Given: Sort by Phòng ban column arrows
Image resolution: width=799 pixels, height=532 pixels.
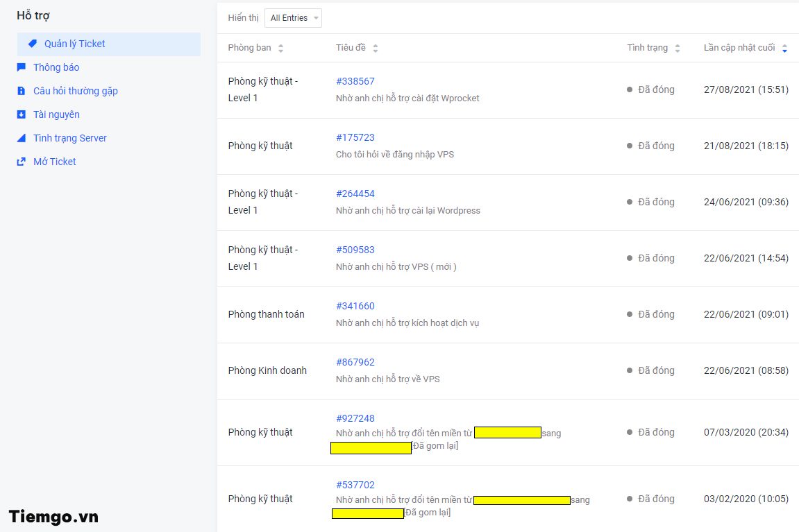Looking at the screenshot, I should tap(280, 49).
